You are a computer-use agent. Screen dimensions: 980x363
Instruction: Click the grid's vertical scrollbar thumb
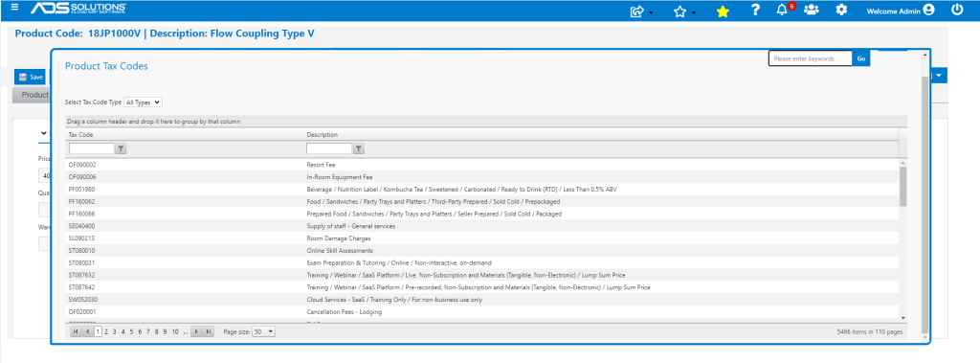(903, 186)
